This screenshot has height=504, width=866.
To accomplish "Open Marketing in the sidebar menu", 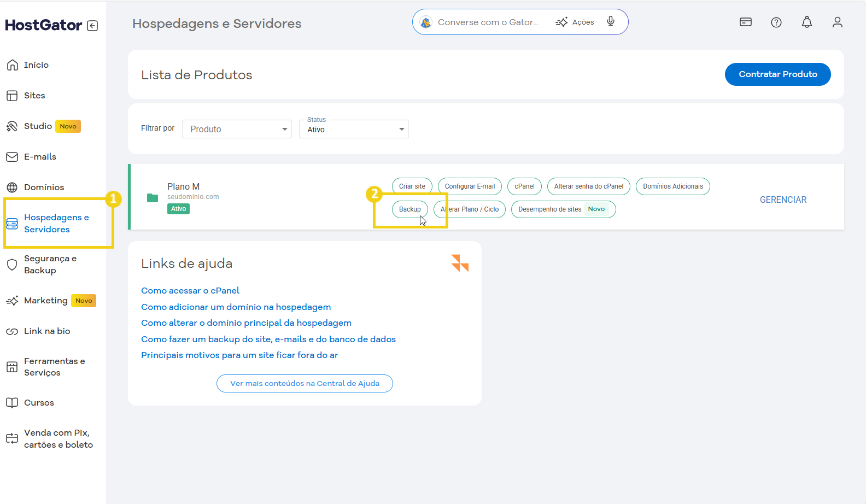I will point(46,301).
